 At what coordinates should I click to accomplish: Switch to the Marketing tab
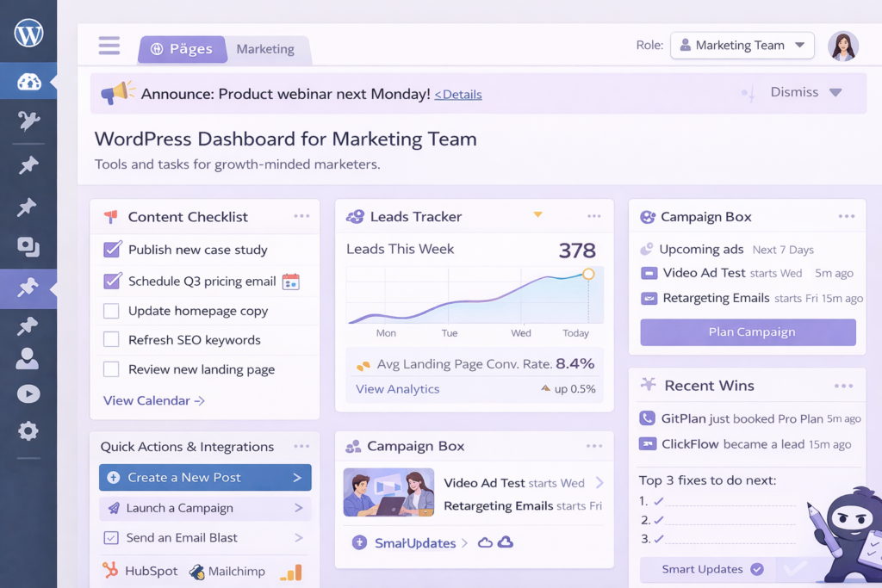(x=265, y=49)
